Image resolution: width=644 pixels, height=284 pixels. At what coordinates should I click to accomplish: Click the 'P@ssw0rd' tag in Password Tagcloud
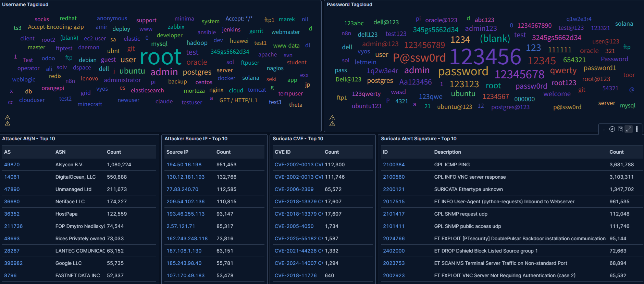point(419,58)
